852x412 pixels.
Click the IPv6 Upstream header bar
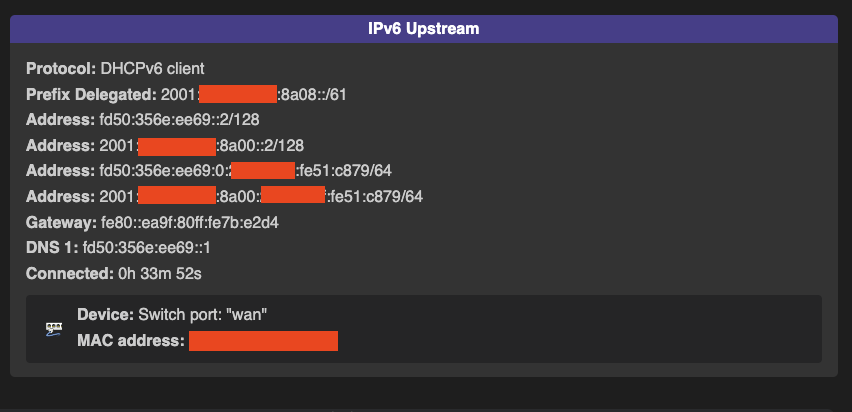(424, 29)
